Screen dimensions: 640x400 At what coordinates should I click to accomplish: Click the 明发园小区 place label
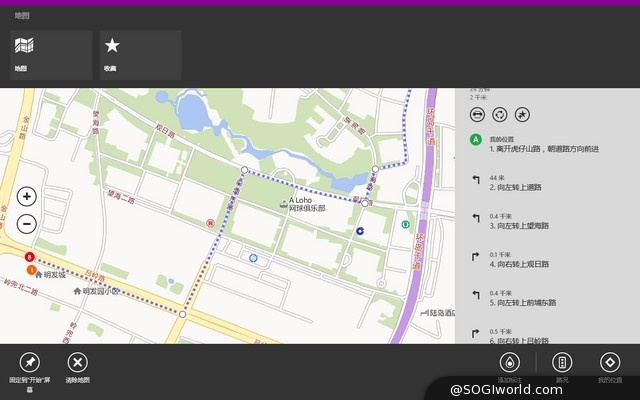[100, 291]
